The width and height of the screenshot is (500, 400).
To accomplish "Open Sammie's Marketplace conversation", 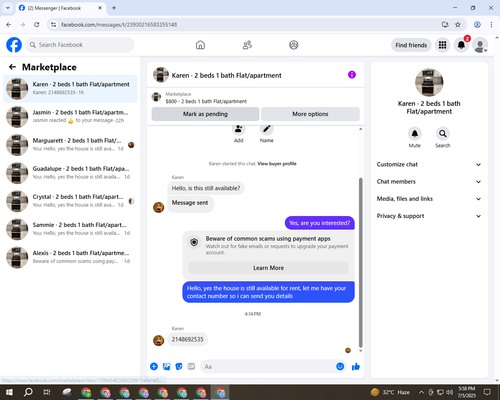I will [70, 229].
